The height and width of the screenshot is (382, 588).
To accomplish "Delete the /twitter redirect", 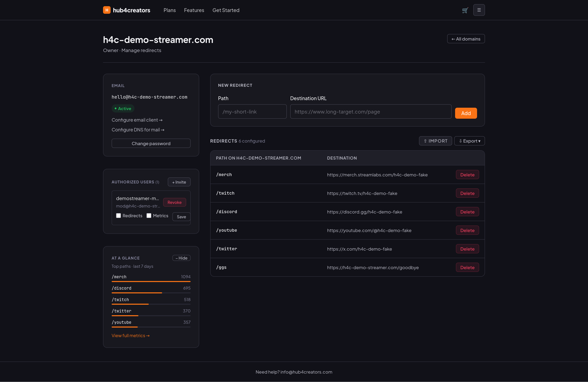I will 467,249.
